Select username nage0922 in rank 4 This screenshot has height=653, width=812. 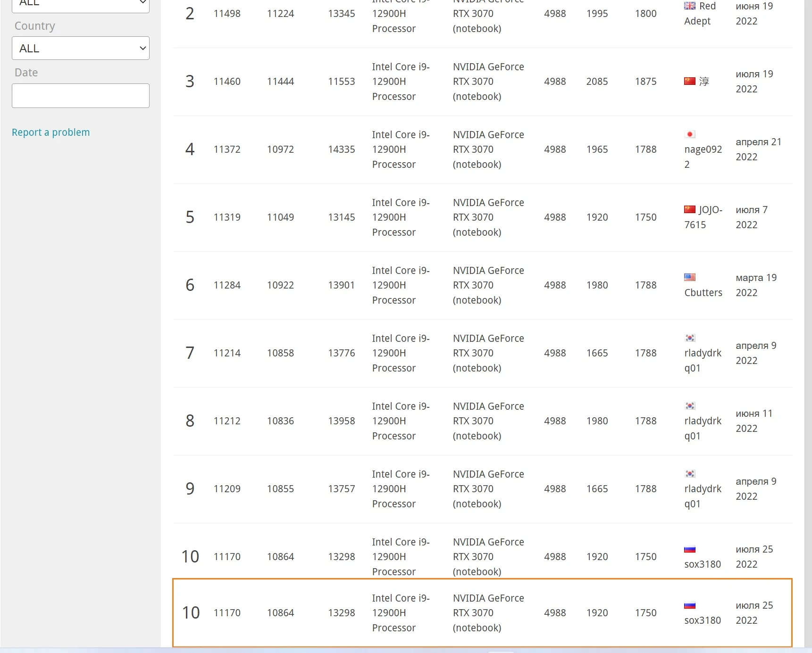(x=703, y=157)
